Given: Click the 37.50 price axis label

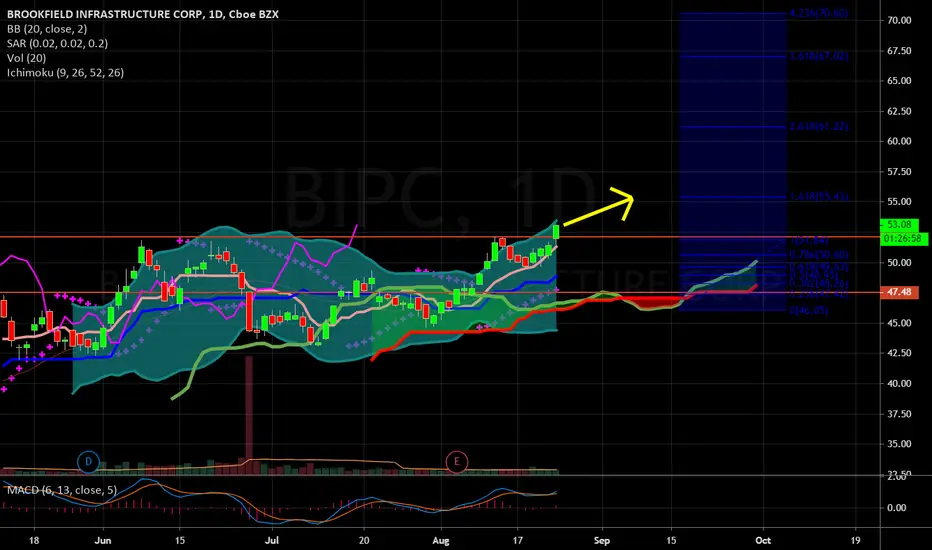Looking at the screenshot, I should pyautogui.click(x=899, y=414).
